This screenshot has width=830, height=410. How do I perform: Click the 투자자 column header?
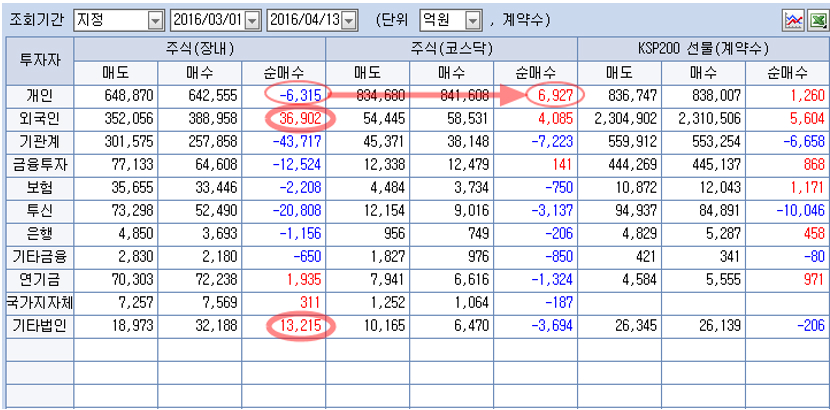click(40, 60)
